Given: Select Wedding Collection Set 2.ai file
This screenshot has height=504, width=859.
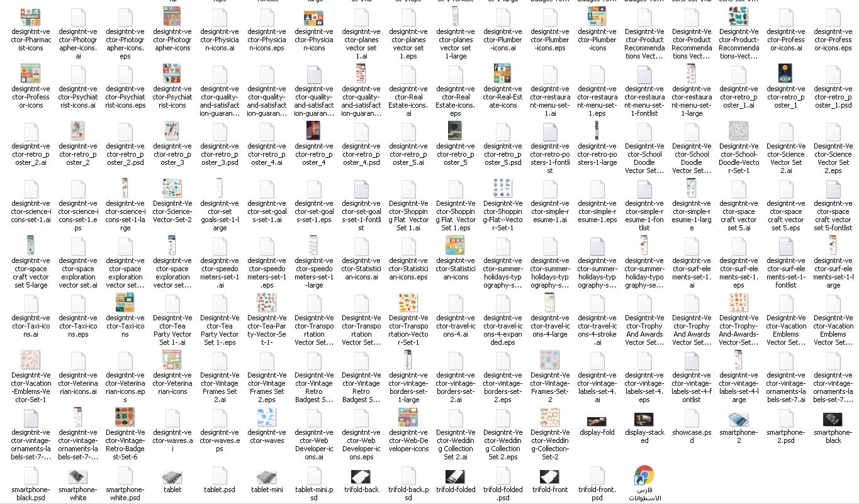Looking at the screenshot, I should (456, 418).
